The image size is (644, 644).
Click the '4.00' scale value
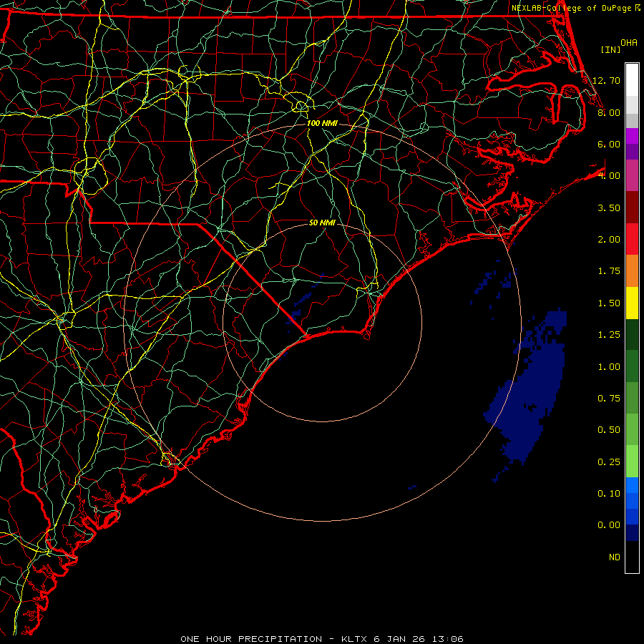(609, 176)
